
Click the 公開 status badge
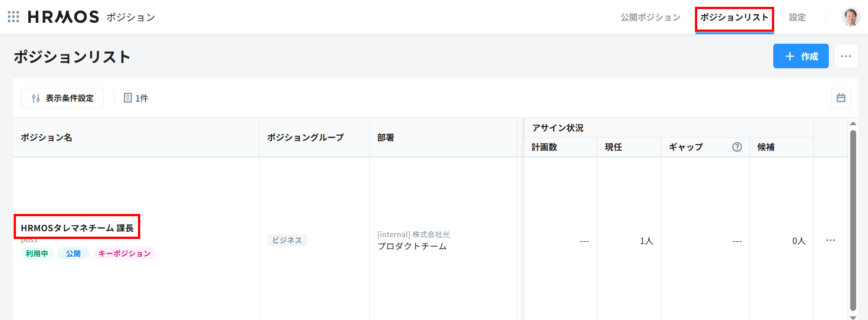pos(73,254)
